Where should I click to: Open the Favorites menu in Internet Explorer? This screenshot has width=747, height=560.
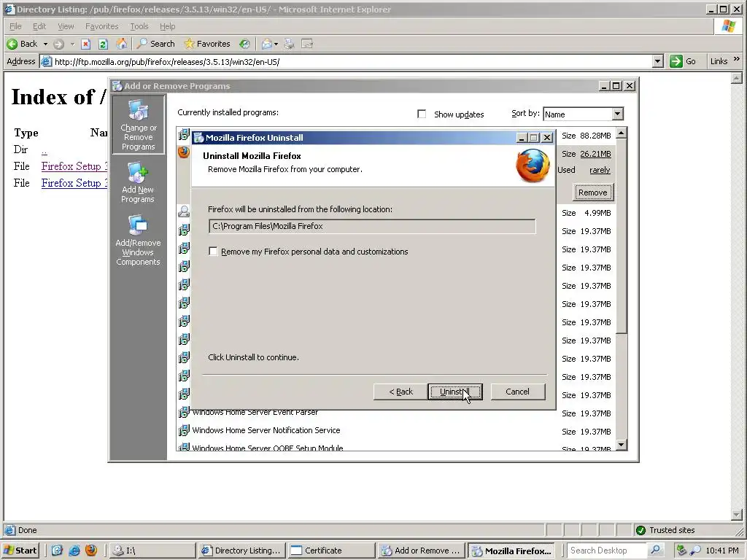(101, 26)
